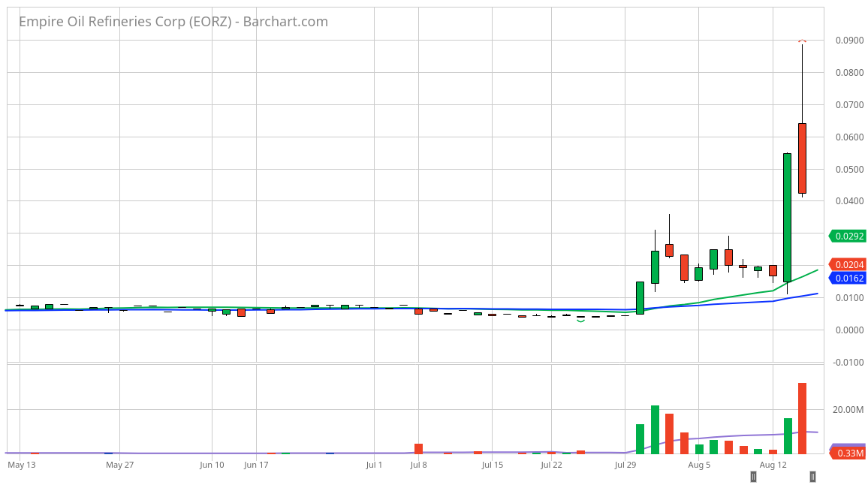The image size is (868, 488).
Task: Click the Jun 17 date label
Action: click(x=256, y=465)
